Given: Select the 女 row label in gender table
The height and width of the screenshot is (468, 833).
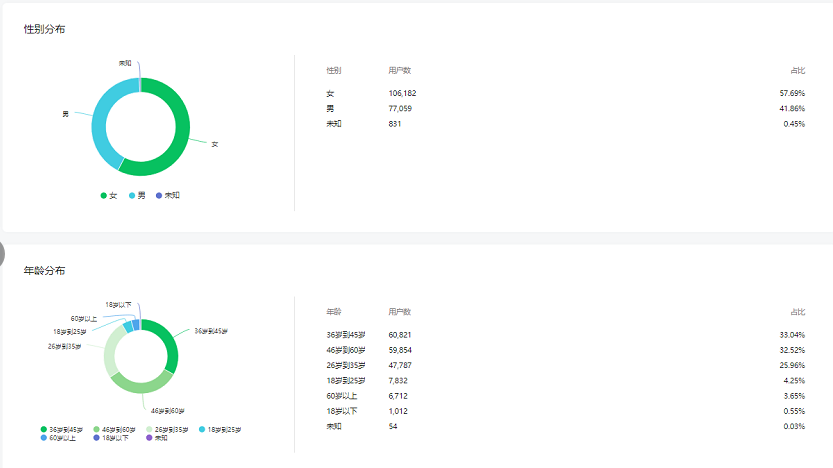Looking at the screenshot, I should (x=330, y=93).
